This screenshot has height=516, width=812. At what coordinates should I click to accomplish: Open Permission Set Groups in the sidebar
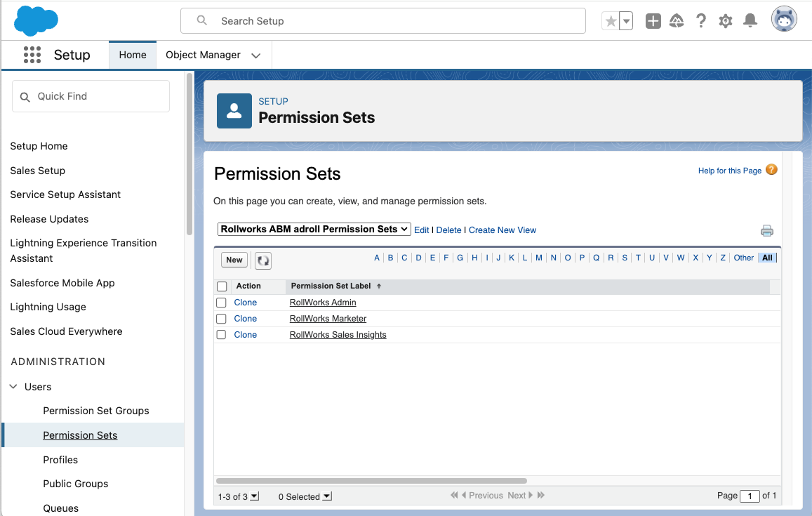pyautogui.click(x=96, y=411)
